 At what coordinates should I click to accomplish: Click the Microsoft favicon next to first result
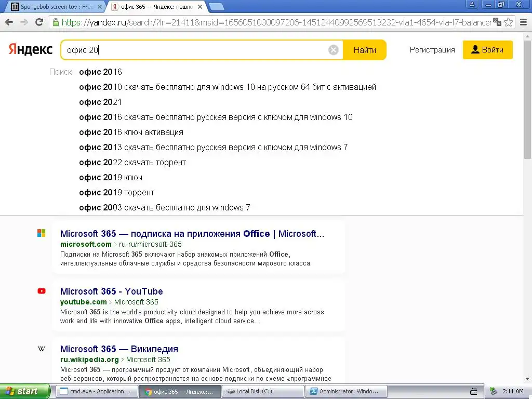(42, 233)
